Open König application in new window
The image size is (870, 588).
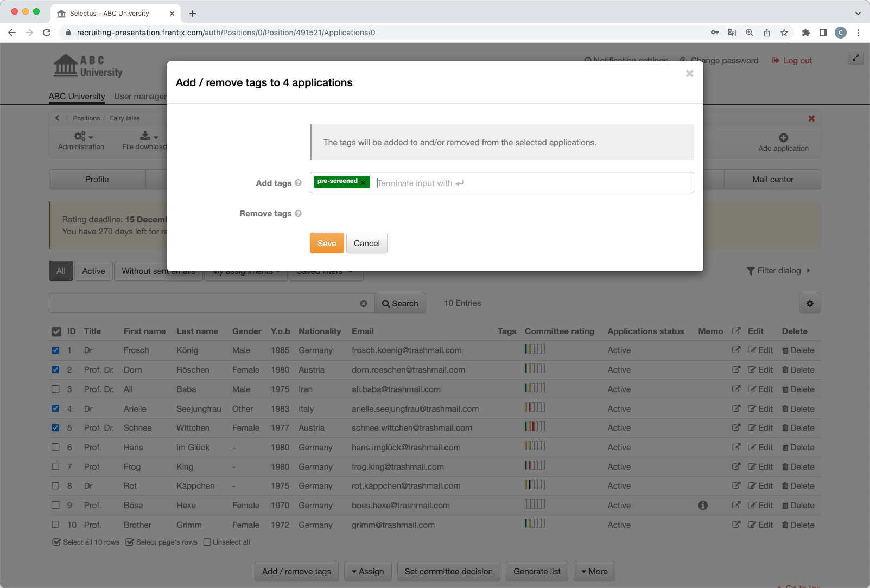tap(736, 350)
